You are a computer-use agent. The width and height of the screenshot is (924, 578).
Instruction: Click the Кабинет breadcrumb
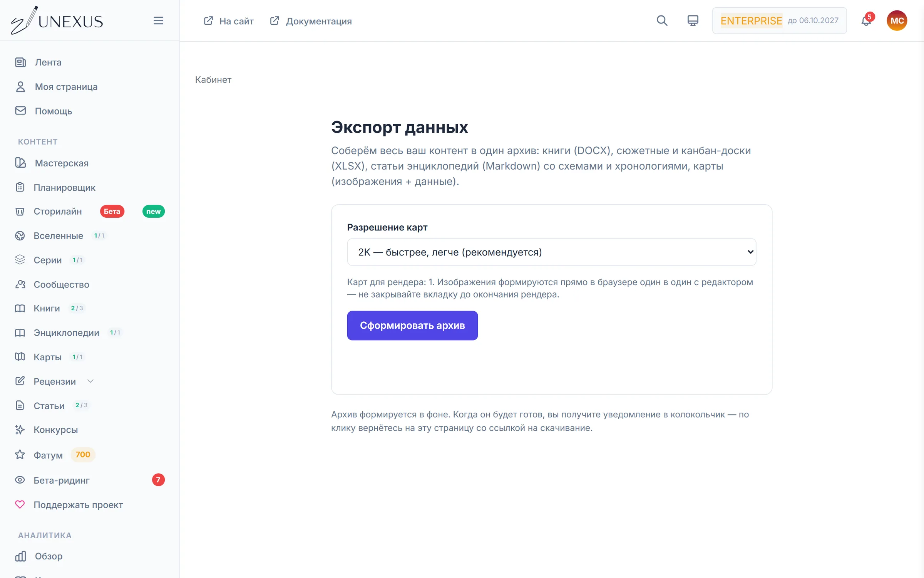[213, 80]
